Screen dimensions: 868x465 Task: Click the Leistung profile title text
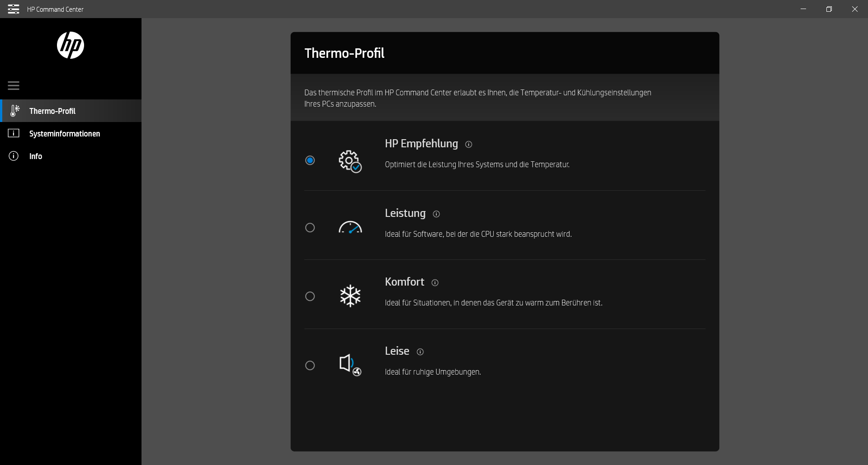pos(405,213)
